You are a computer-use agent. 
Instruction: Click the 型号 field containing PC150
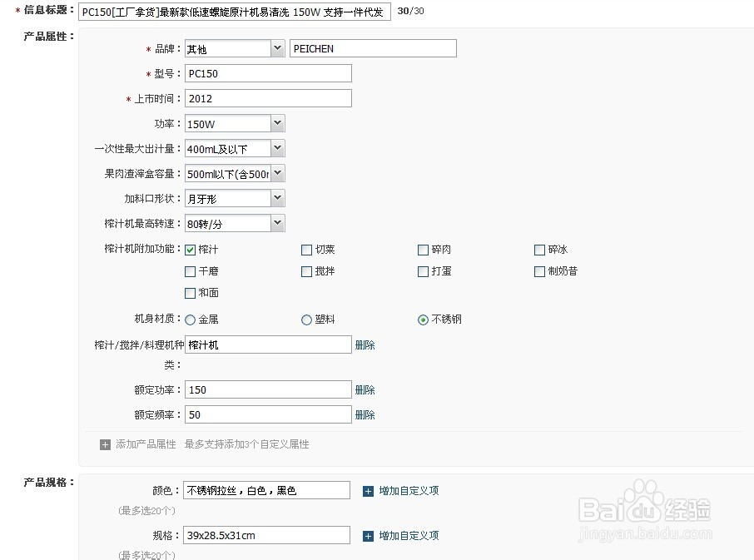coord(268,73)
